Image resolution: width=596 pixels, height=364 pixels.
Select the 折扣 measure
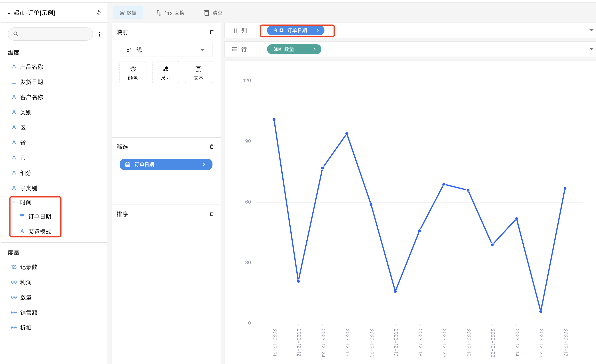(26, 328)
